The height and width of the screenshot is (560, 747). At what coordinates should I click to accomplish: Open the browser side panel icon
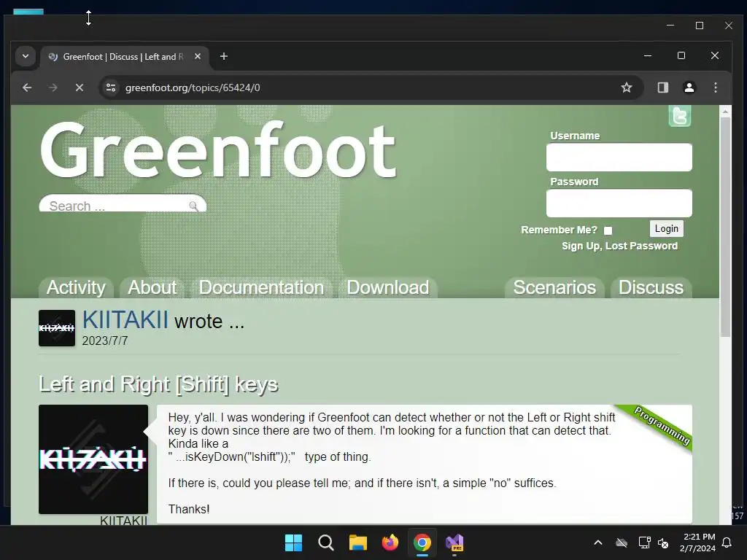662,87
